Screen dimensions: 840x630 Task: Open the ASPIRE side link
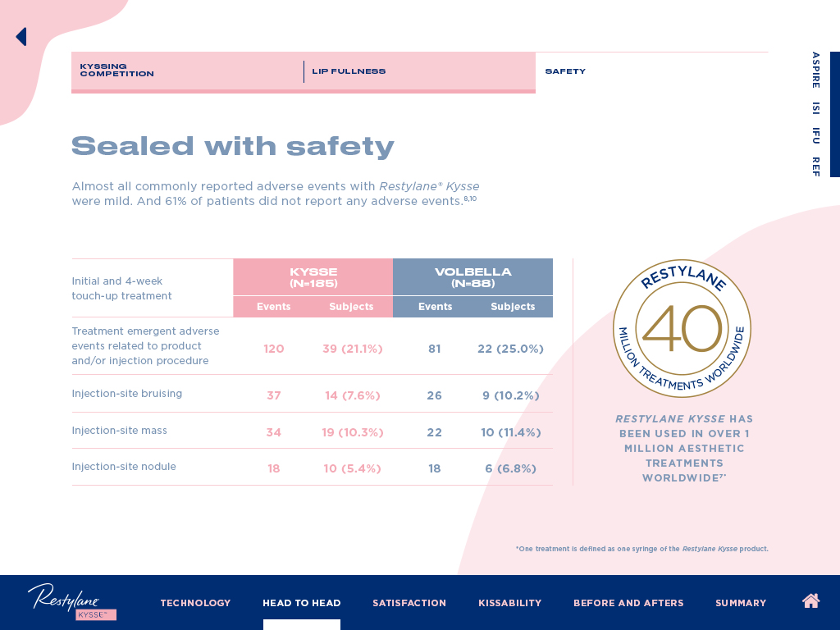[815, 70]
